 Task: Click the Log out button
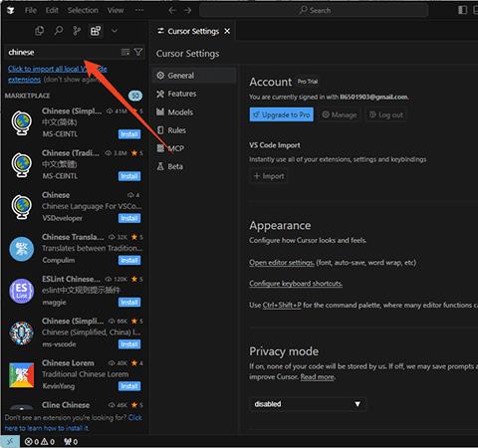point(386,114)
